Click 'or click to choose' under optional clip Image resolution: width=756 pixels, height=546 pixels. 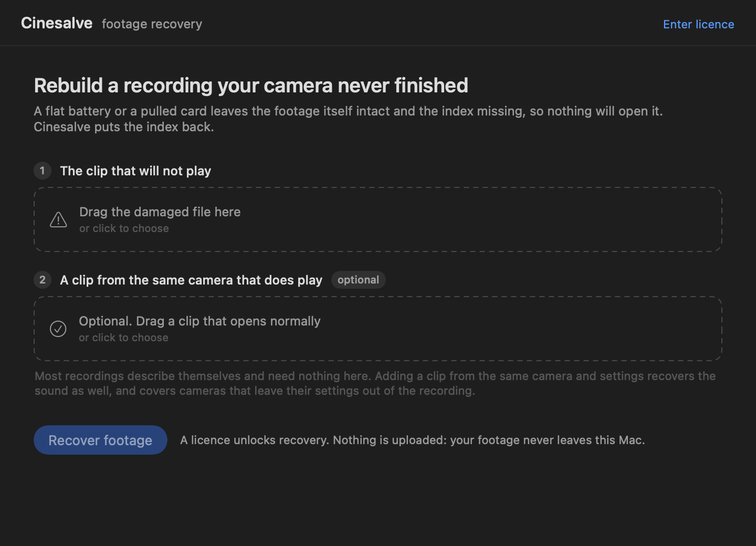click(123, 338)
